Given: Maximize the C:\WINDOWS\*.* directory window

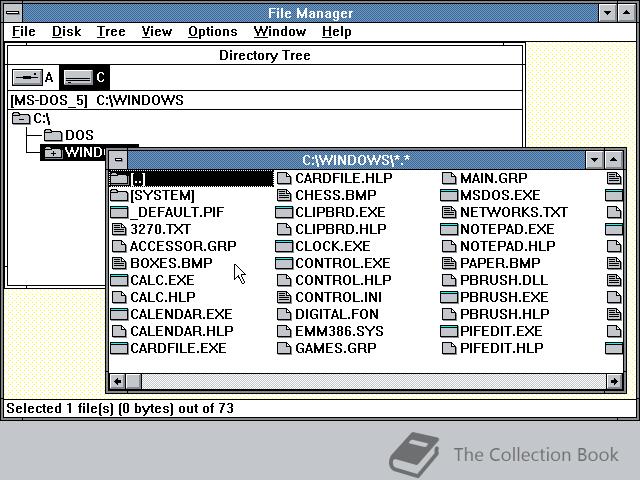Looking at the screenshot, I should point(613,160).
